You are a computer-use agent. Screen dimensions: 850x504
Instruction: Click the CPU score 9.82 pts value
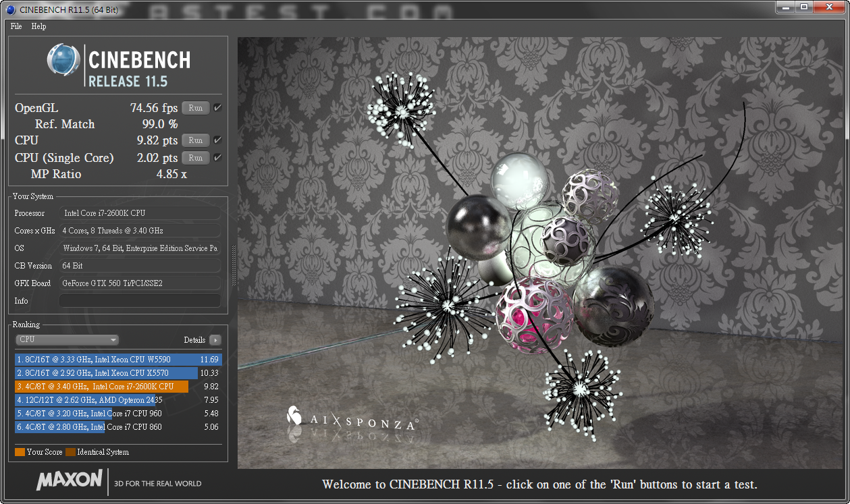click(x=157, y=140)
